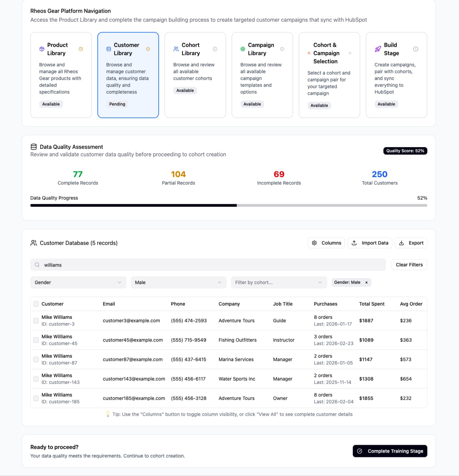Click the Build Stage rocket icon

tap(378, 49)
